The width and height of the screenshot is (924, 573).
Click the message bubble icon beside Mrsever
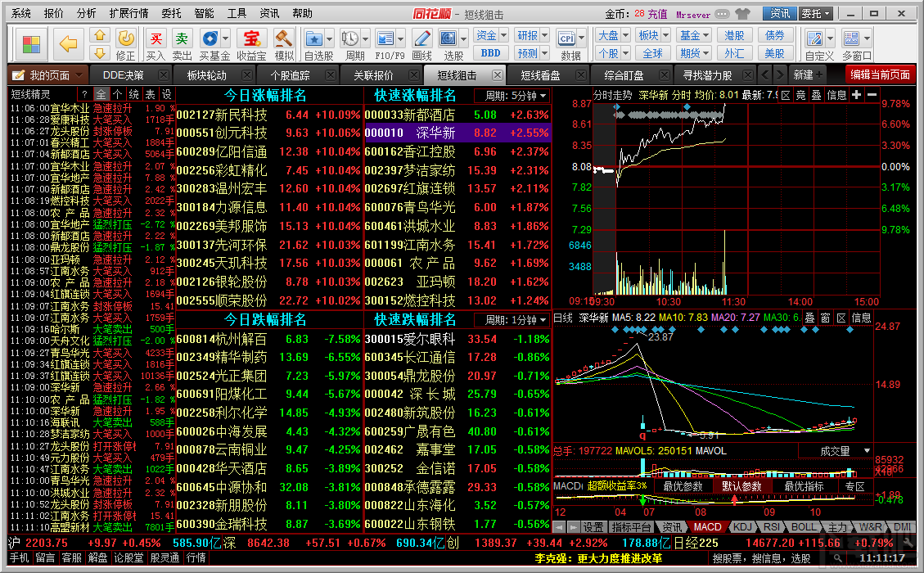722,14
